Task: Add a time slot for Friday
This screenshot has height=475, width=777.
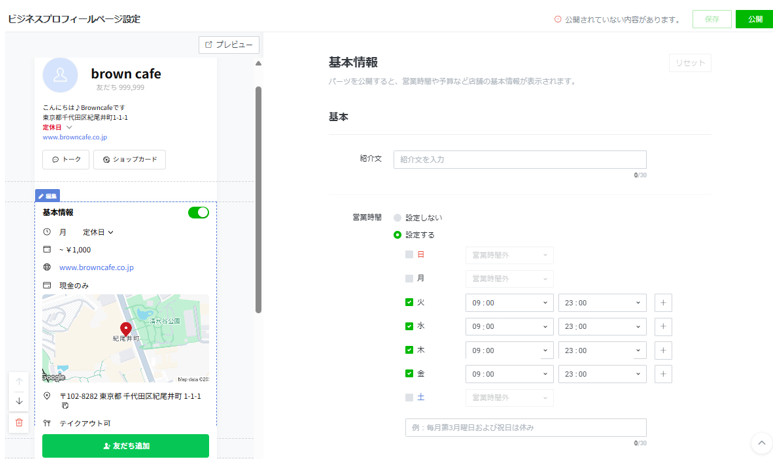Action: (x=663, y=374)
